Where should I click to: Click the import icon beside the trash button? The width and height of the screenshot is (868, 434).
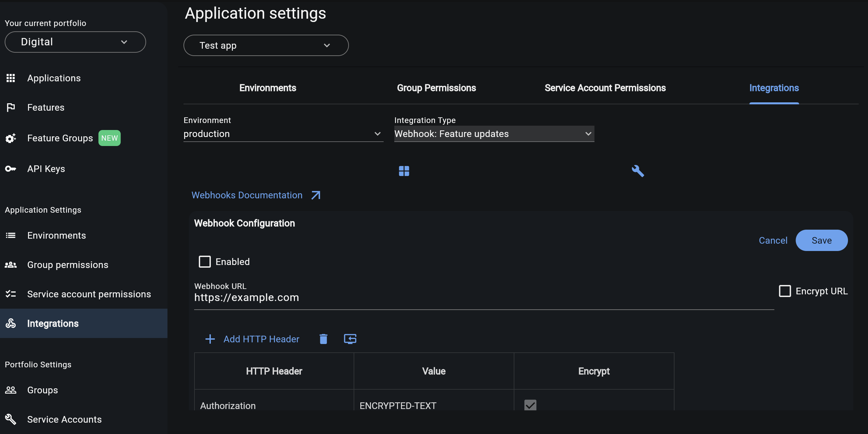(350, 339)
